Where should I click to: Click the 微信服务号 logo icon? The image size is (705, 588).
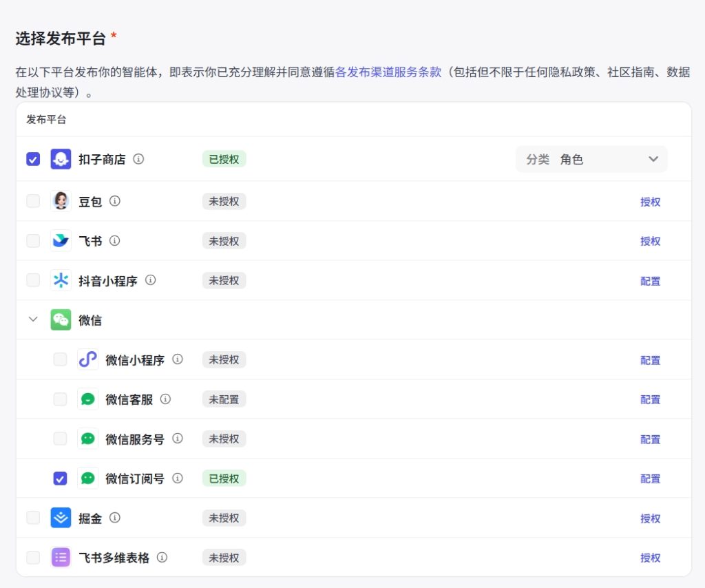(87, 439)
